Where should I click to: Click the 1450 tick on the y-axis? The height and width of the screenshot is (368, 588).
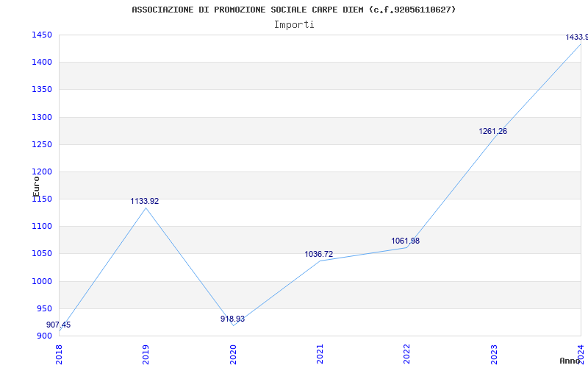point(42,35)
